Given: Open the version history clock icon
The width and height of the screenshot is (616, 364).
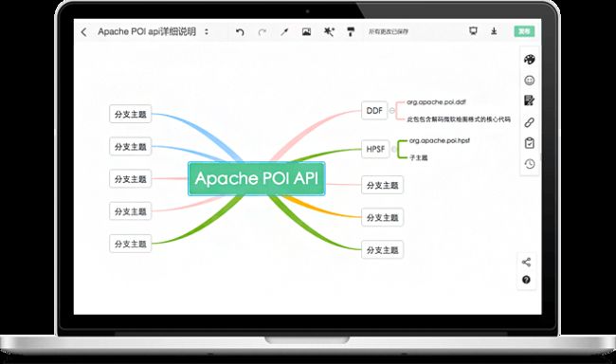Looking at the screenshot, I should [530, 164].
